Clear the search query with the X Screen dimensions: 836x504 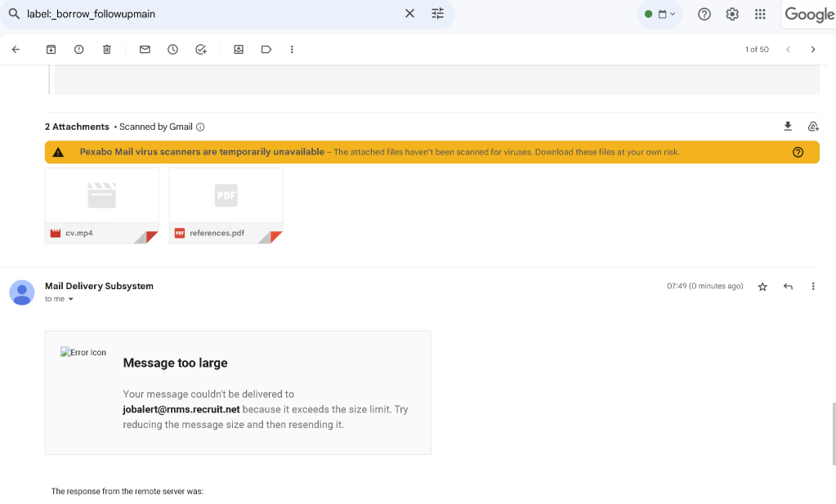coord(409,14)
